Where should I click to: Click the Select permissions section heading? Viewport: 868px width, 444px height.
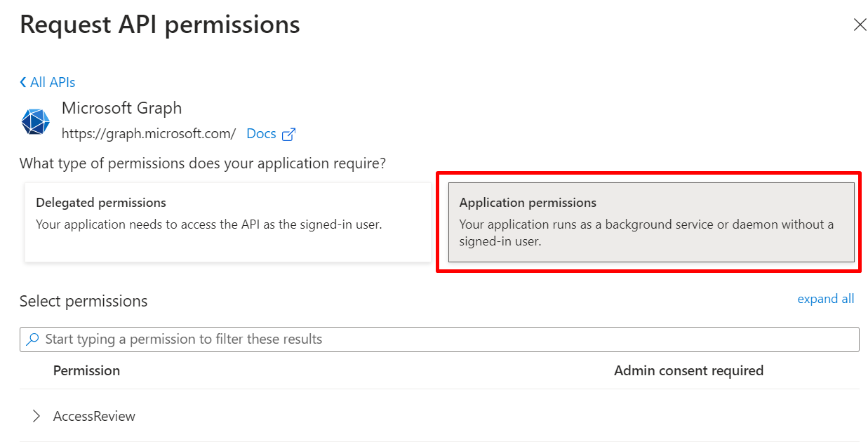click(84, 302)
